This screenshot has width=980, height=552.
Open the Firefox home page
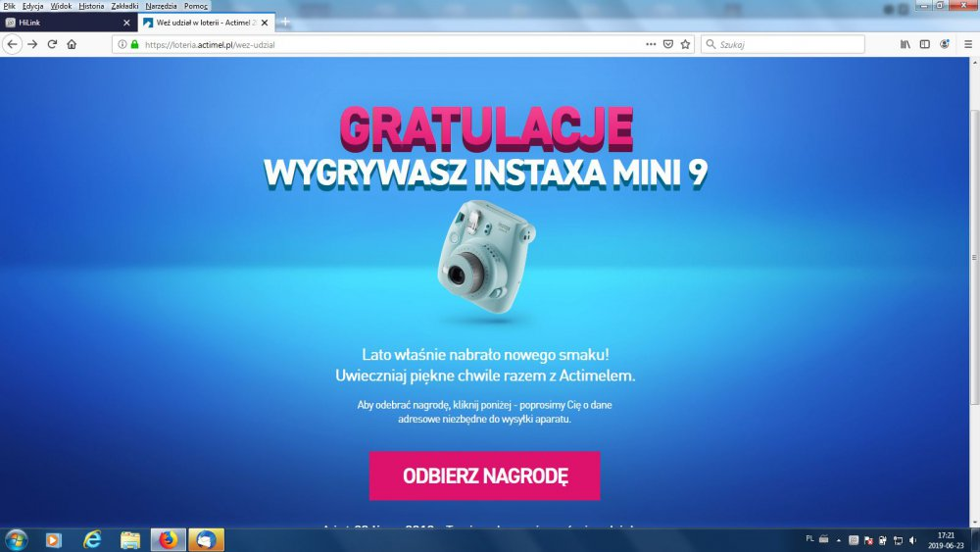tap(72, 44)
